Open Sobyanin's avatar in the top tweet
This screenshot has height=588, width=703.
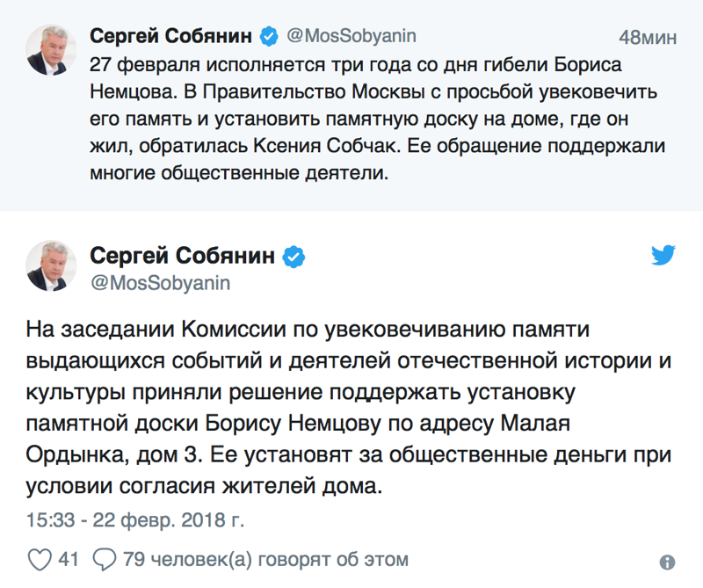[52, 50]
